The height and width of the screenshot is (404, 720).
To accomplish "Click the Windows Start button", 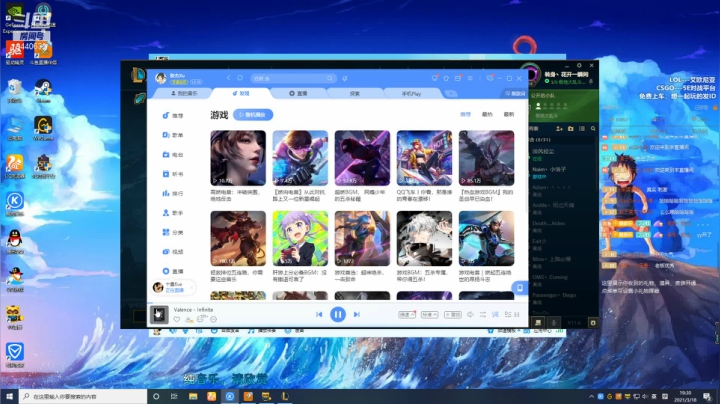I will [x=9, y=396].
